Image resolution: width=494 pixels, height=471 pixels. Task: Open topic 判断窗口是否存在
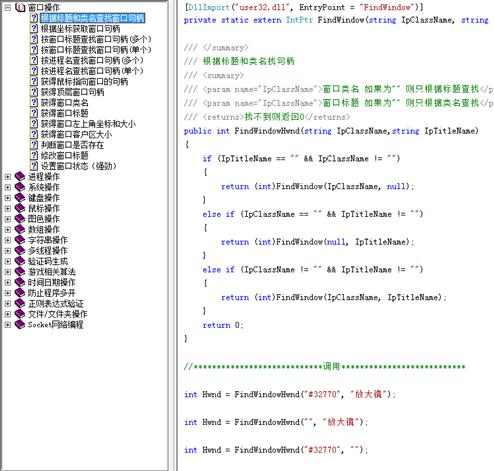[72, 145]
